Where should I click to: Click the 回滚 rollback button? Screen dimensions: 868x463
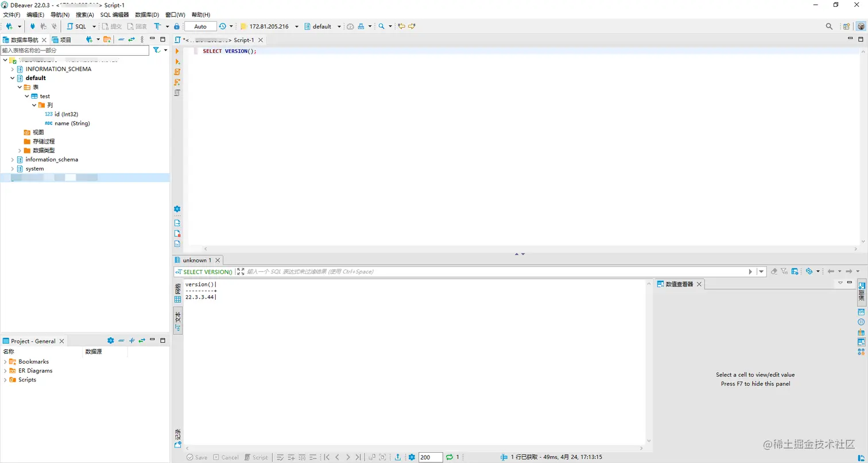click(x=137, y=26)
